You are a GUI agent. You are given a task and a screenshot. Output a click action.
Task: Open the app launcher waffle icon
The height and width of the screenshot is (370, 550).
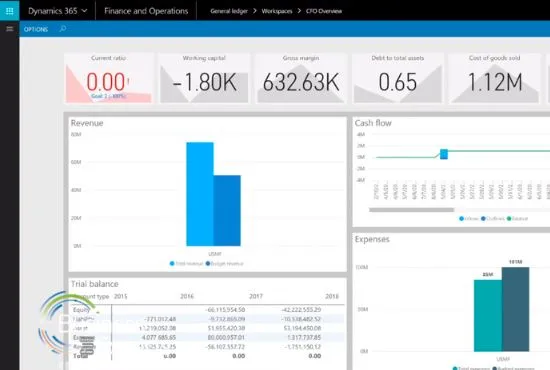click(x=9, y=11)
